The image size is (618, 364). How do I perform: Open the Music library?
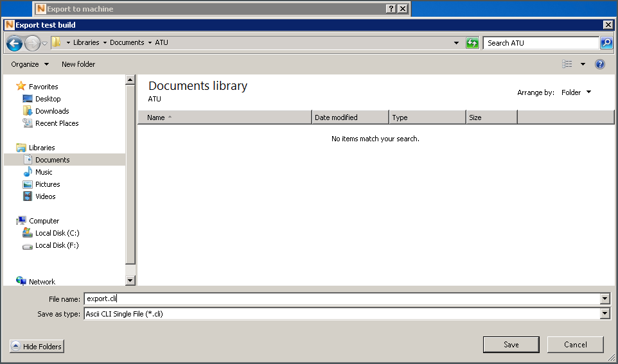[44, 172]
